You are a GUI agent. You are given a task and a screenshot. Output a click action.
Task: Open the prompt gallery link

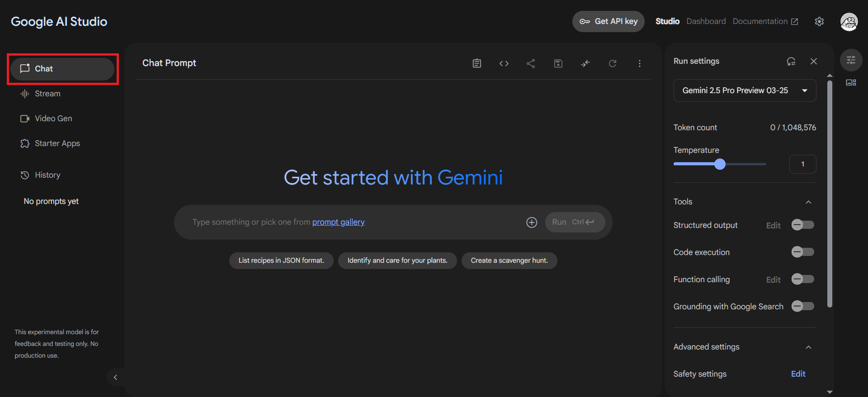click(338, 222)
